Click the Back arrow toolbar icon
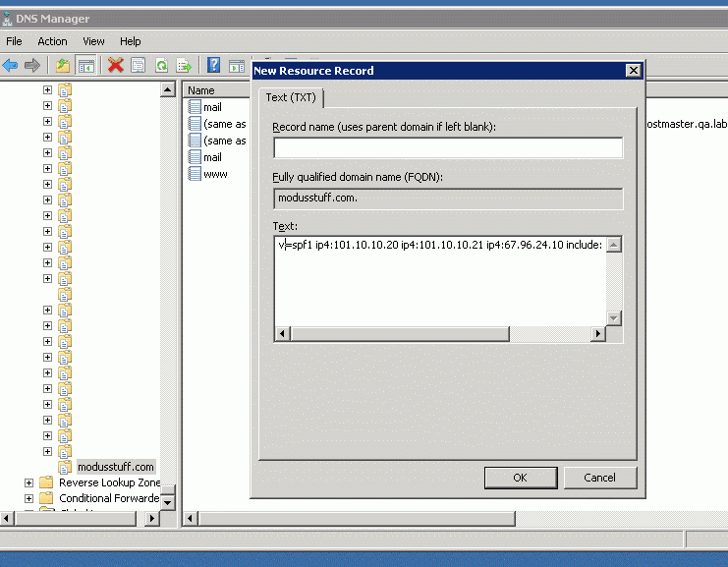728x567 pixels. coord(11,65)
